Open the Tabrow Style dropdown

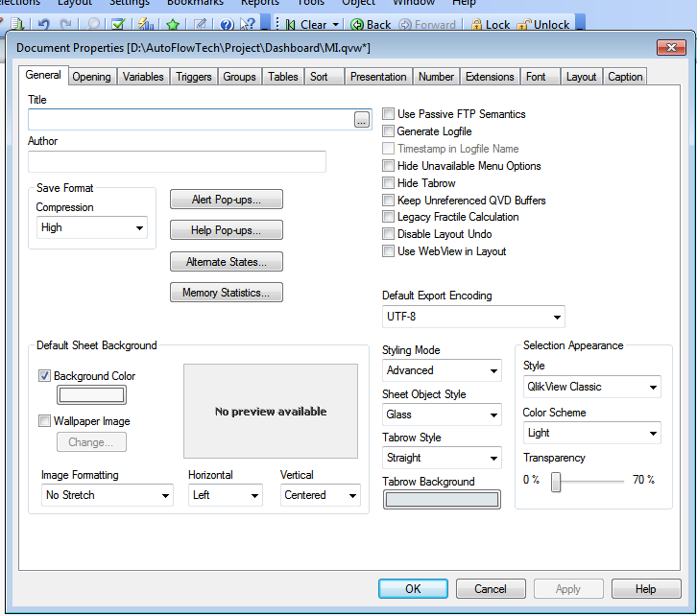coord(442,458)
